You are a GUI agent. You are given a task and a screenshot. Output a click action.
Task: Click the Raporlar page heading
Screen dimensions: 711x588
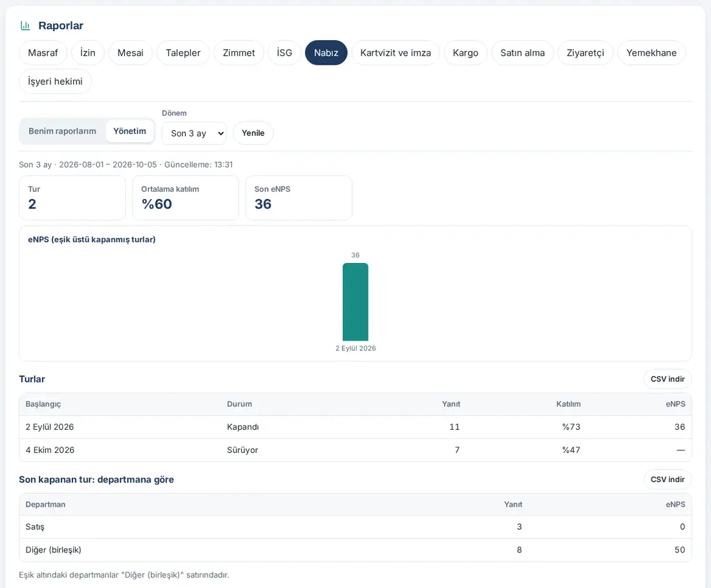(61, 26)
